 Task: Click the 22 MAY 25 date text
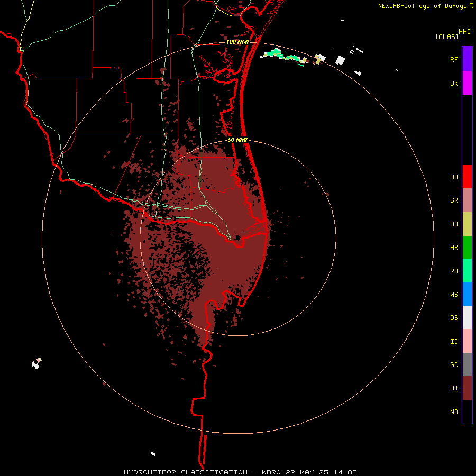click(x=306, y=472)
